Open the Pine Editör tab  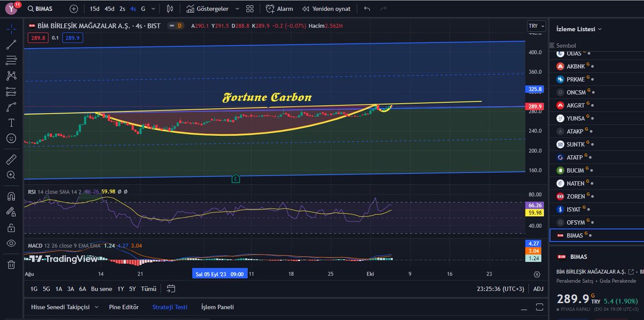point(124,307)
